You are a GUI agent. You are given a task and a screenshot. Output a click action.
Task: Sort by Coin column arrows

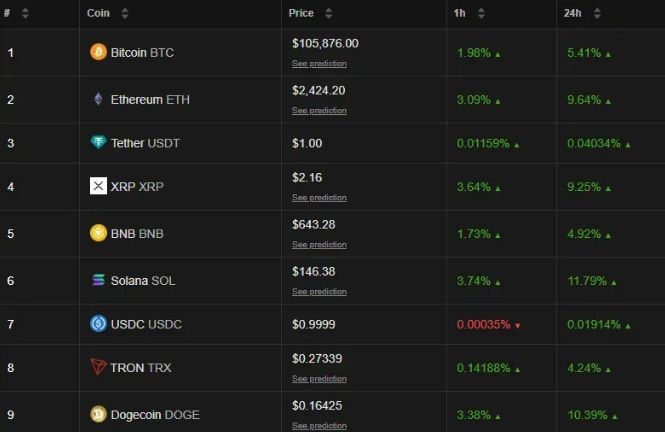tap(125, 14)
